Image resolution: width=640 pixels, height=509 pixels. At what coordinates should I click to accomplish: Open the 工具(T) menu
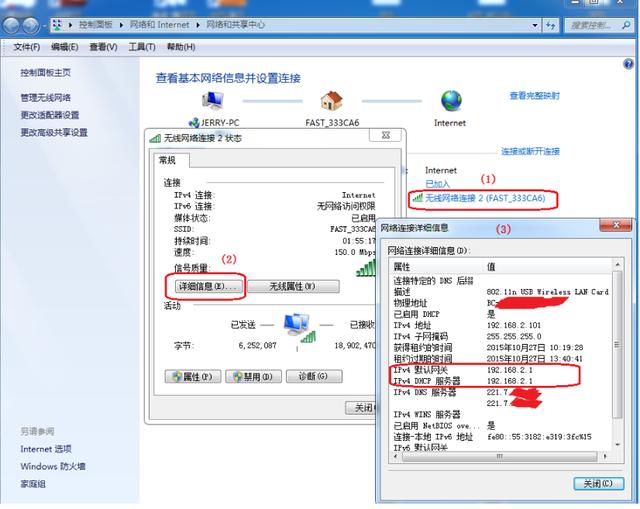(x=142, y=47)
